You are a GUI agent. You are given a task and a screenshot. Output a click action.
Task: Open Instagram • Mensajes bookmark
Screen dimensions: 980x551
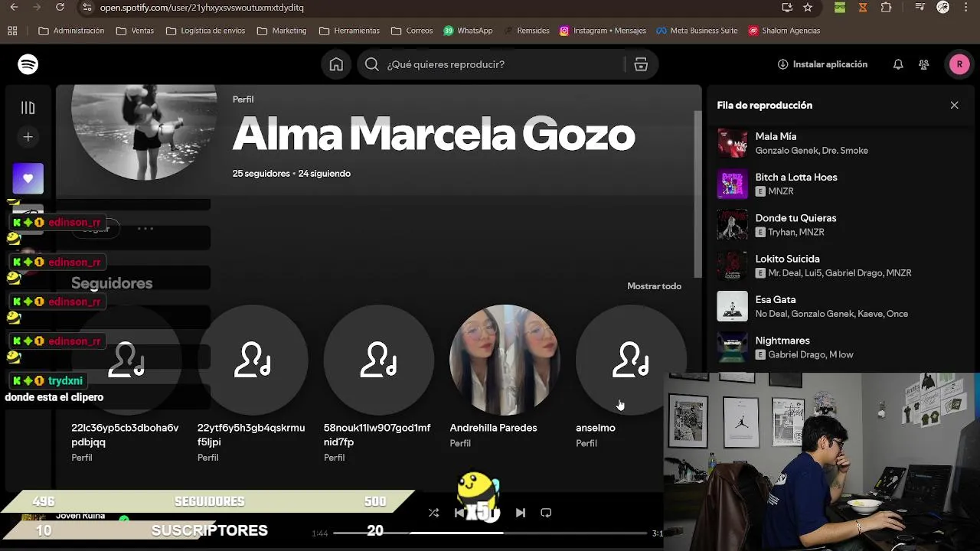(603, 31)
